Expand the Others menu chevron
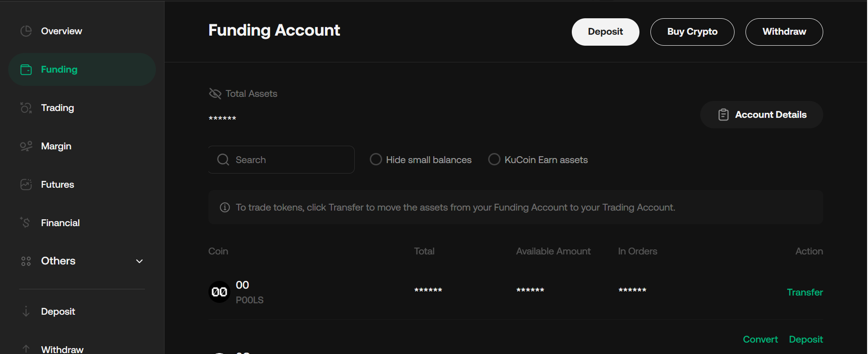Viewport: 868px width, 354px height. coord(139,261)
